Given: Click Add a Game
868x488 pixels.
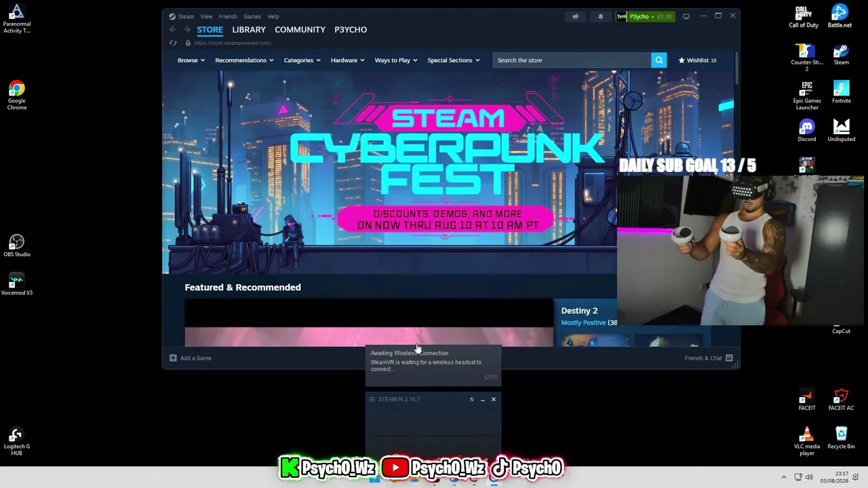Looking at the screenshot, I should pyautogui.click(x=191, y=358).
